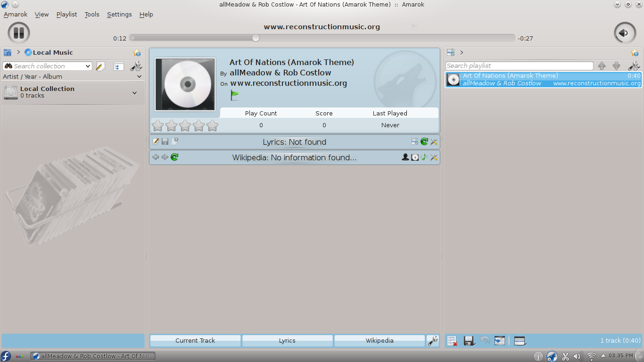Click the close lyrics editing icon
The image size is (644, 362).
(x=174, y=141)
